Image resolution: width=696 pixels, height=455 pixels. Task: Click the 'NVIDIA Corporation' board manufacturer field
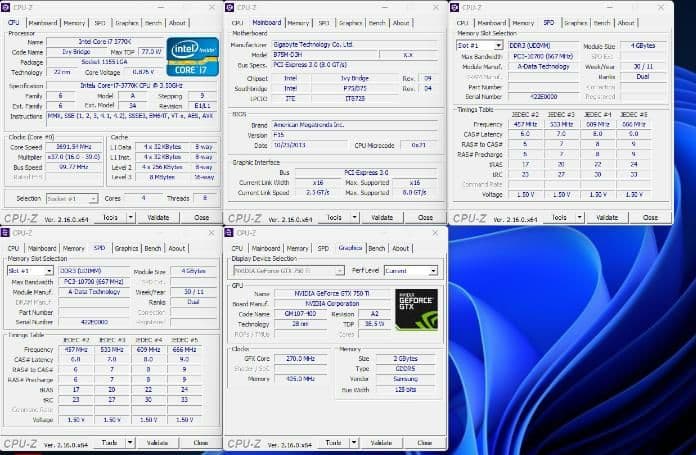[x=332, y=303]
